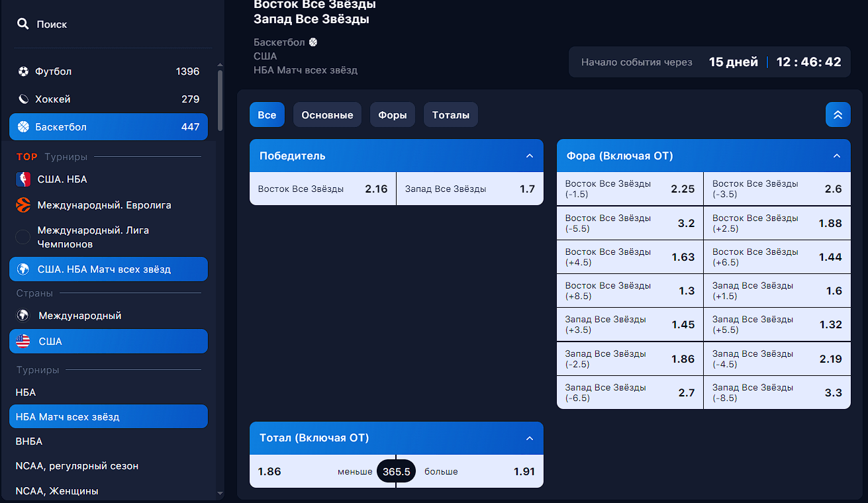Viewport: 868px width, 503px height.
Task: Pick Восток Все Звёзды (-5.5) at 3.2
Action: pos(630,223)
